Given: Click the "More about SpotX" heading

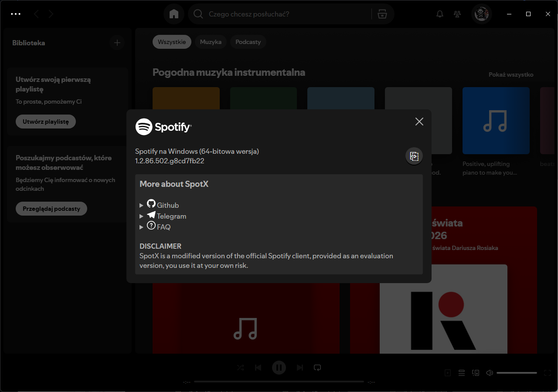Looking at the screenshot, I should 174,184.
